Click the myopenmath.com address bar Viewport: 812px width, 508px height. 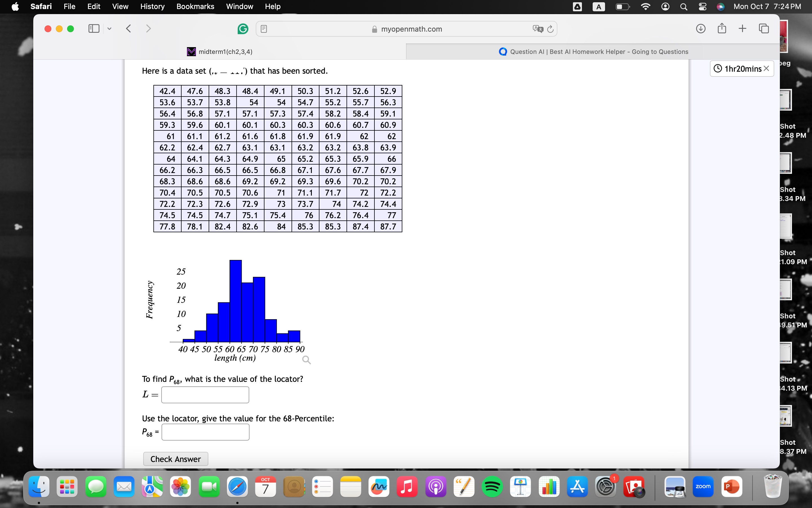tap(407, 29)
